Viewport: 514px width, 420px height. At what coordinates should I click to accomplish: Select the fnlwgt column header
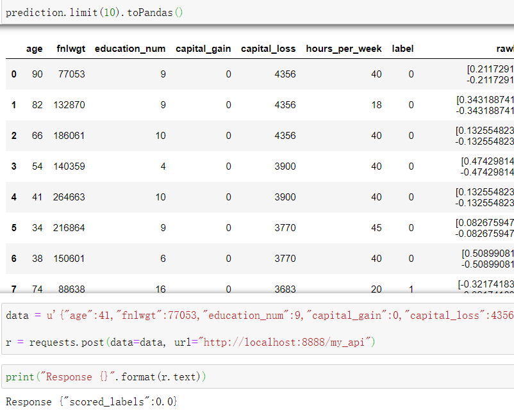pyautogui.click(x=67, y=49)
